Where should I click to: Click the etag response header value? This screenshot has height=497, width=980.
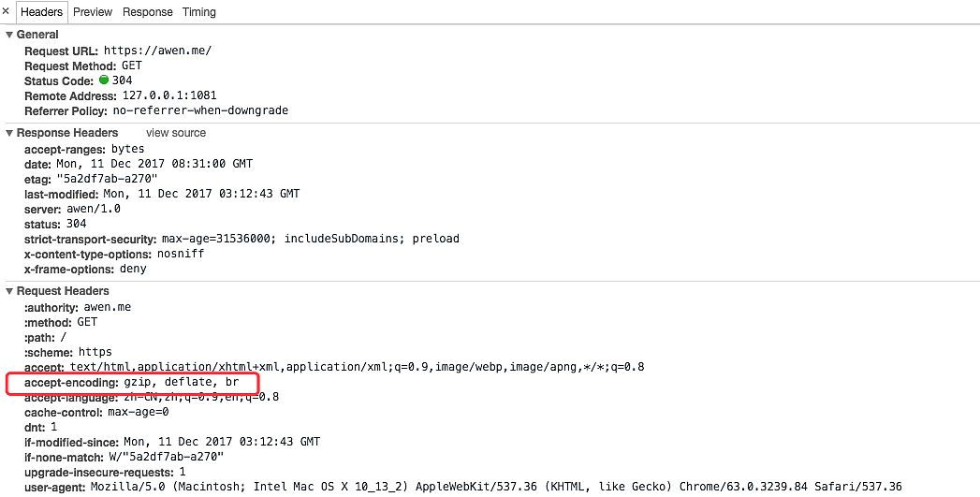click(106, 179)
